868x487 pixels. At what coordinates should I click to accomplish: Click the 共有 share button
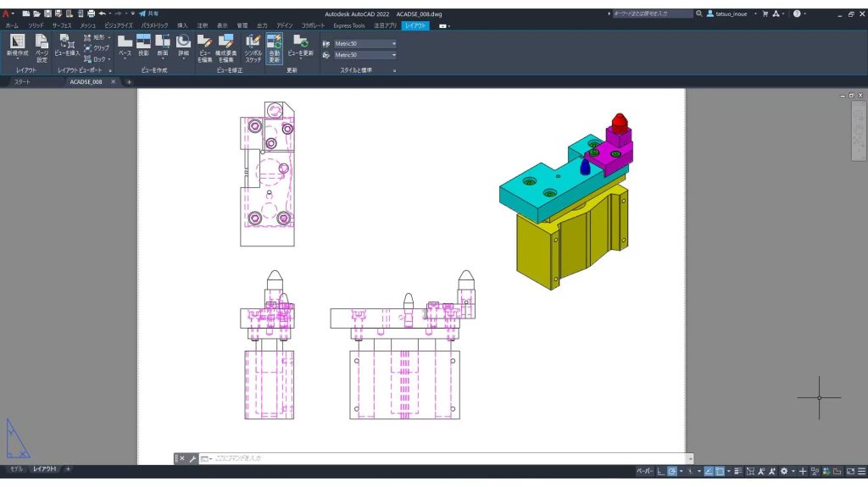pos(148,14)
